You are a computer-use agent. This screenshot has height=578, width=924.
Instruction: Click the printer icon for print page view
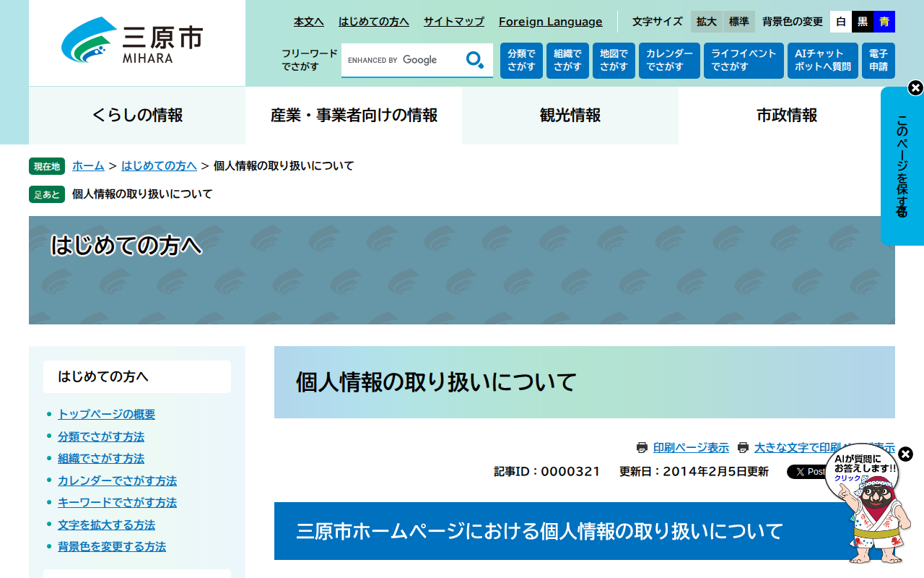[x=642, y=448]
